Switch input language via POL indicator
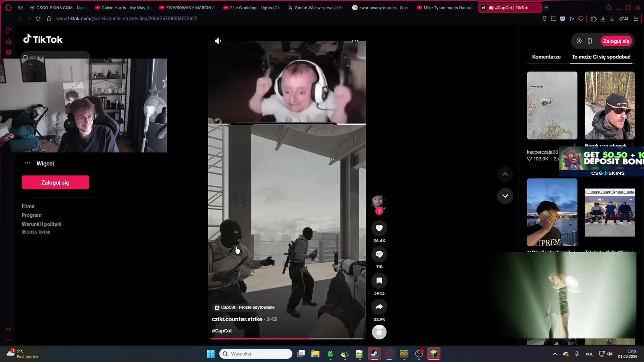This screenshot has height=362, width=644. [x=589, y=354]
